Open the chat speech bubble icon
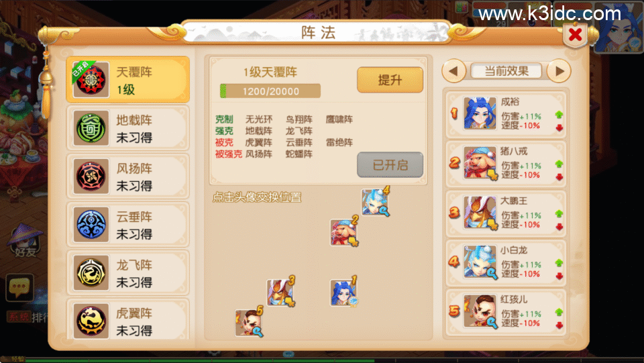Viewport: 644px width, 363px height. tap(19, 287)
